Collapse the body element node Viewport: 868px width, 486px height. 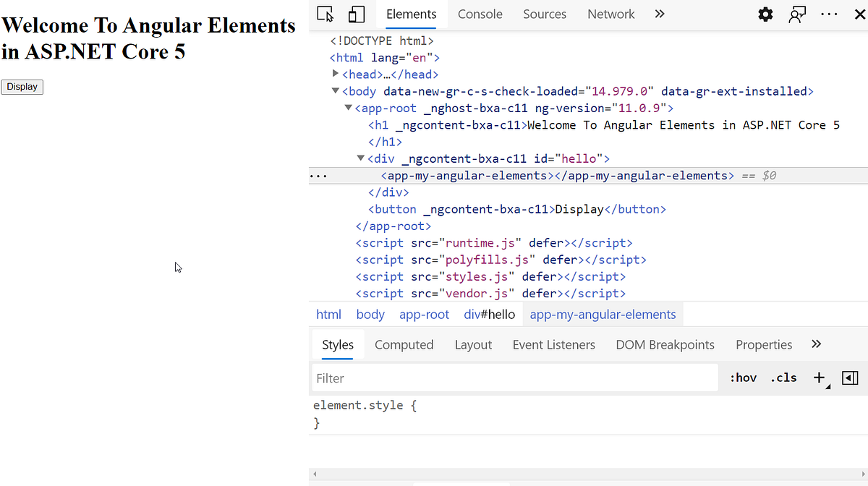336,91
